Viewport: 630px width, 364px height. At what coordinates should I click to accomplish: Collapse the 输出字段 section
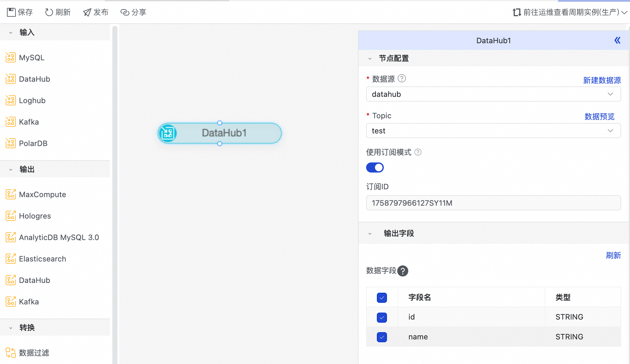click(x=370, y=234)
